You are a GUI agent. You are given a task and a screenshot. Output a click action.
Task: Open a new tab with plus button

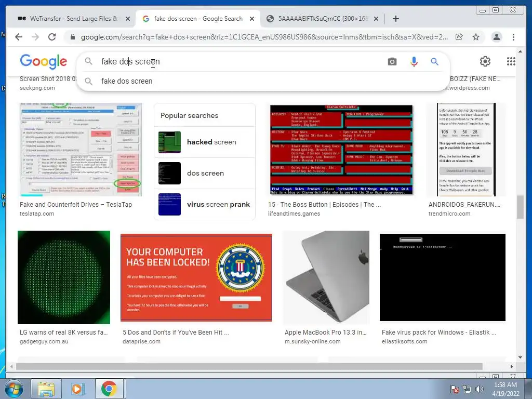click(395, 19)
